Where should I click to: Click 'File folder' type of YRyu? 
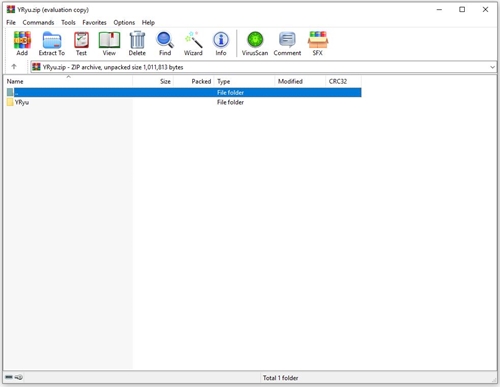tap(230, 102)
